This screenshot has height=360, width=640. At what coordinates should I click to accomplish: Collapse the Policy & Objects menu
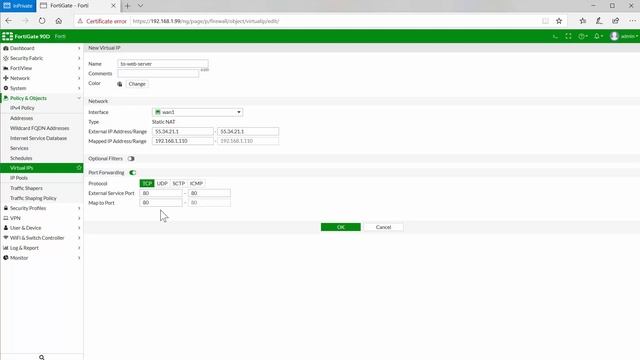tap(42, 98)
